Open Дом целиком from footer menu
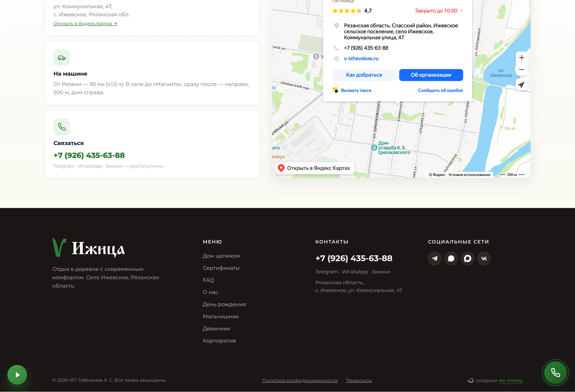 (x=221, y=256)
